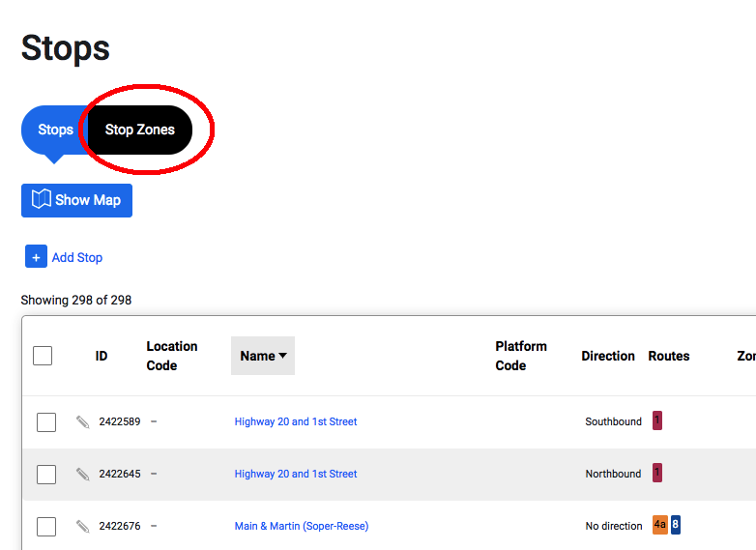
Task: Click the ID value 2422676
Action: tap(120, 526)
